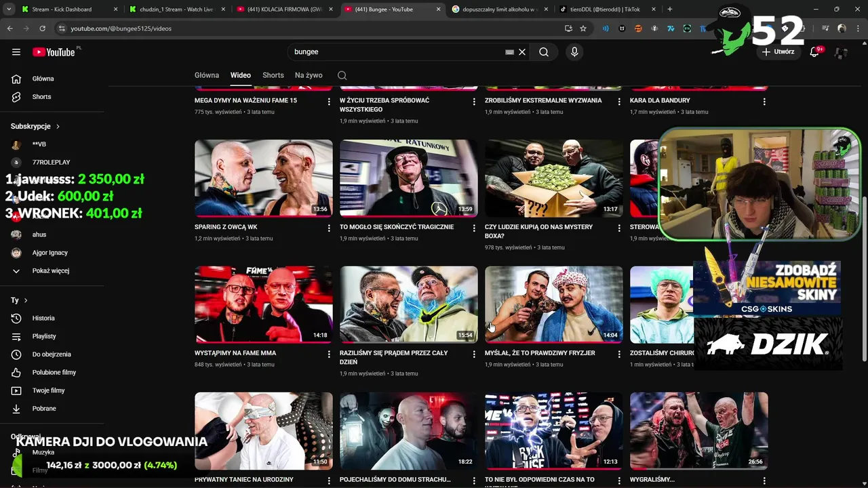The width and height of the screenshot is (868, 488).
Task: Close the Bungee - YouTube browser tab
Action: pos(438,9)
